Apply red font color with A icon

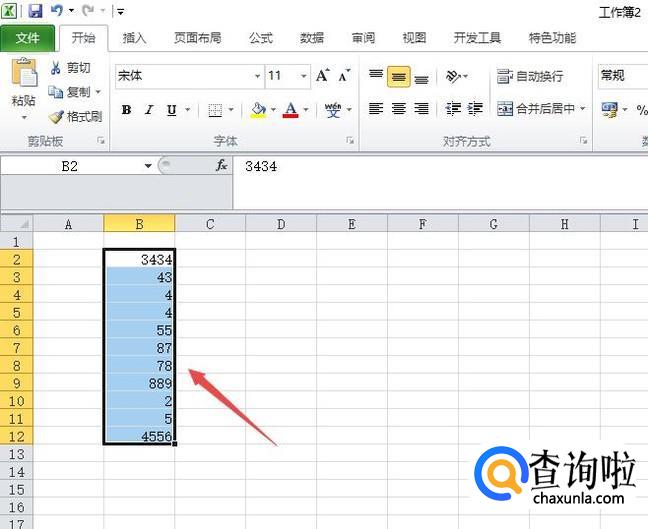[x=291, y=110]
